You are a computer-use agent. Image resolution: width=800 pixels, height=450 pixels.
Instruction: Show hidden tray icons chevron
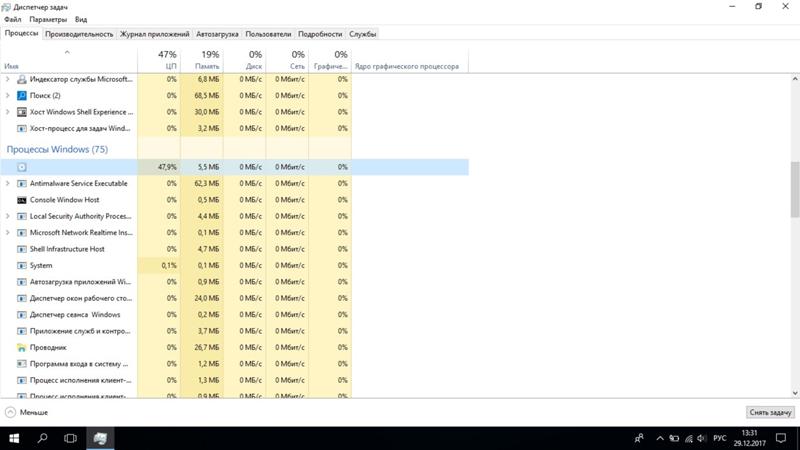(x=660, y=438)
